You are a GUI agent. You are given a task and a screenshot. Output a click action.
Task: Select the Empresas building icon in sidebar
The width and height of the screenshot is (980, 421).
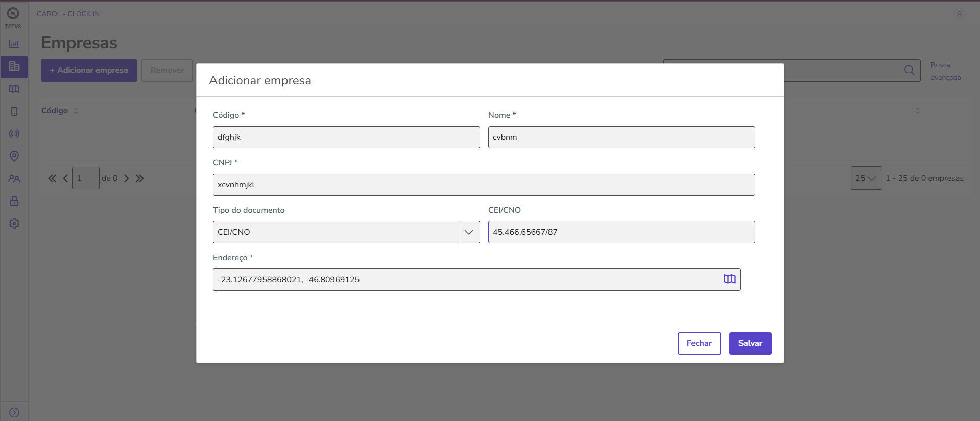coord(14,66)
